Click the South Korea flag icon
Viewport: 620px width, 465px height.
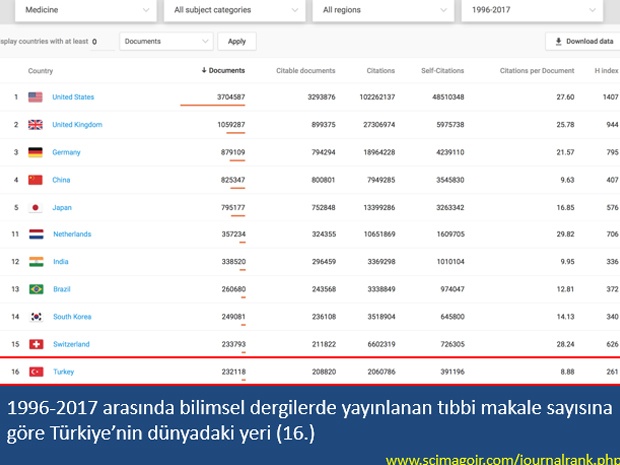(x=35, y=317)
